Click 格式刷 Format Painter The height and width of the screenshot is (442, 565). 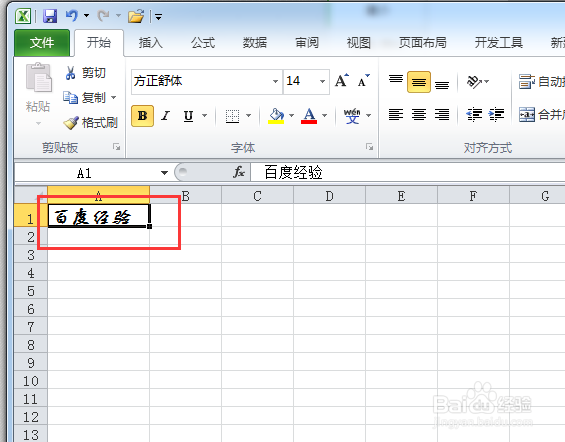[x=90, y=122]
